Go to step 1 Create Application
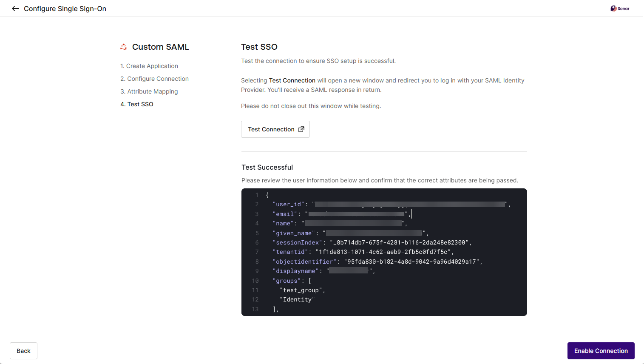This screenshot has width=644, height=364. (x=149, y=66)
